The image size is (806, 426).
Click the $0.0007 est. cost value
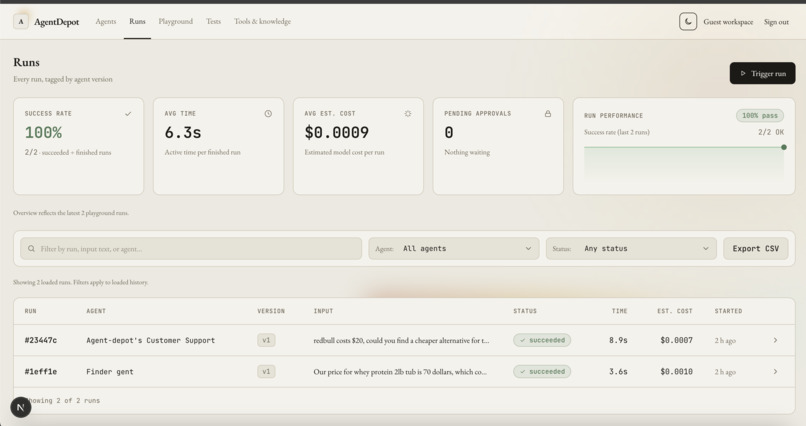pyautogui.click(x=676, y=340)
